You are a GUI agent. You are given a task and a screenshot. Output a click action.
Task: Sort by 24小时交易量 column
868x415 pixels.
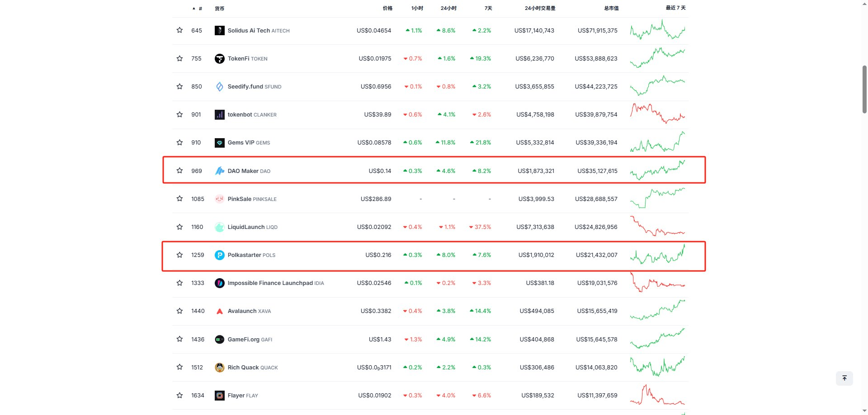(x=540, y=8)
